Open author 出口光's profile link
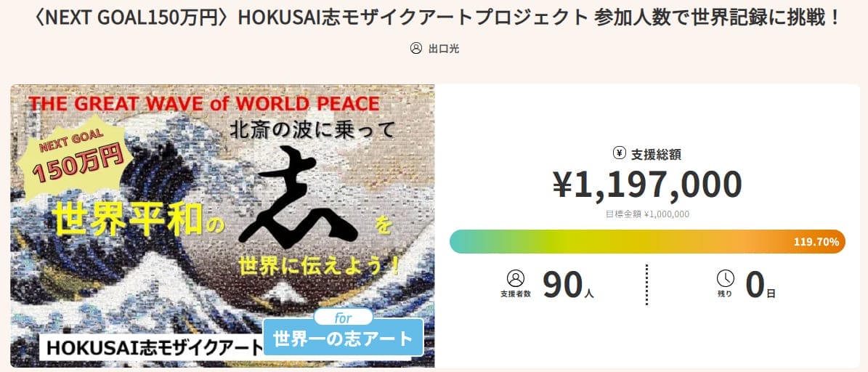 click(443, 49)
